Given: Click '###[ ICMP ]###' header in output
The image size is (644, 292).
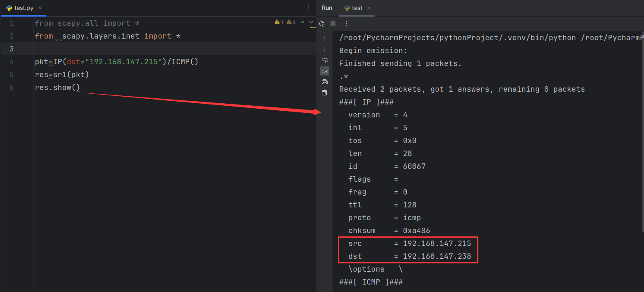Looking at the screenshot, I should tap(371, 282).
